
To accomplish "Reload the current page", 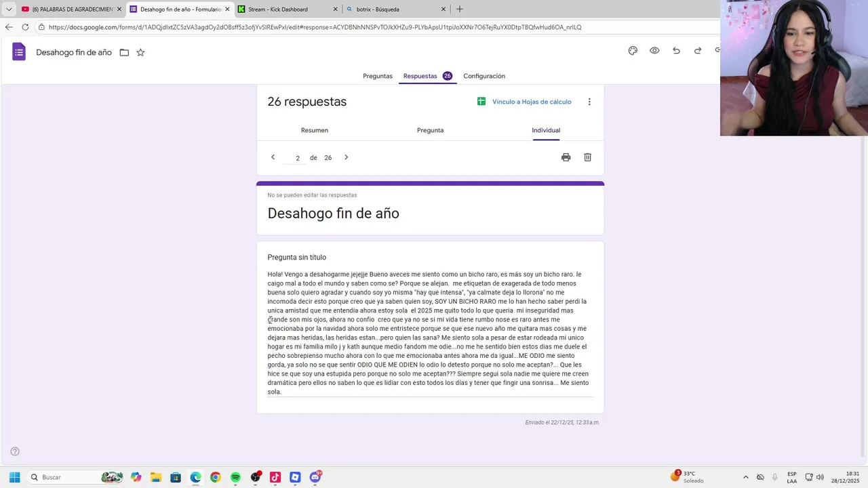I will [x=25, y=27].
